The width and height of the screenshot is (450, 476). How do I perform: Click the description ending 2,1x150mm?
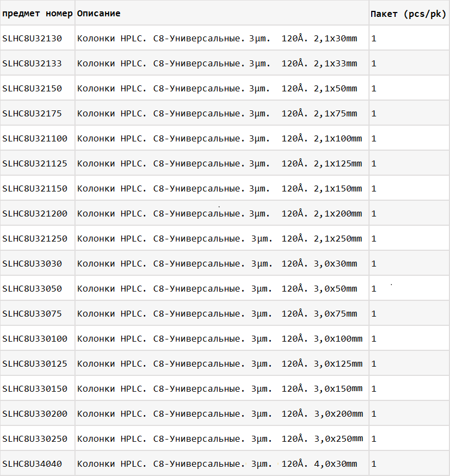tap(220, 189)
